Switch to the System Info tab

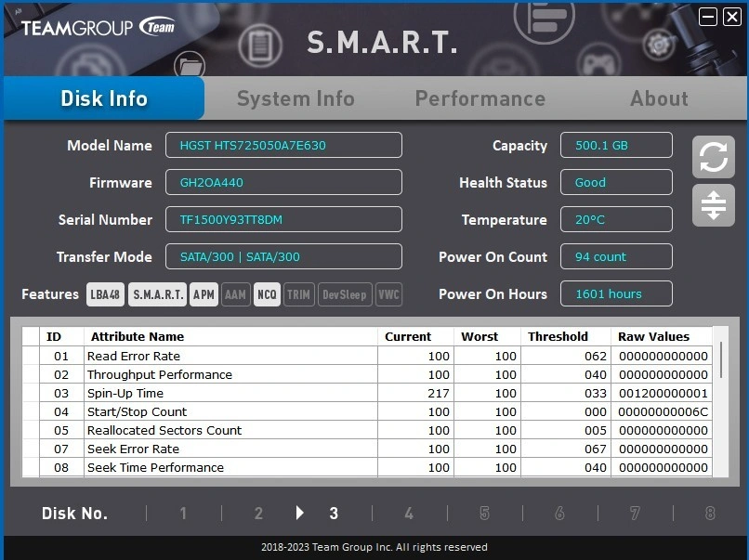296,98
